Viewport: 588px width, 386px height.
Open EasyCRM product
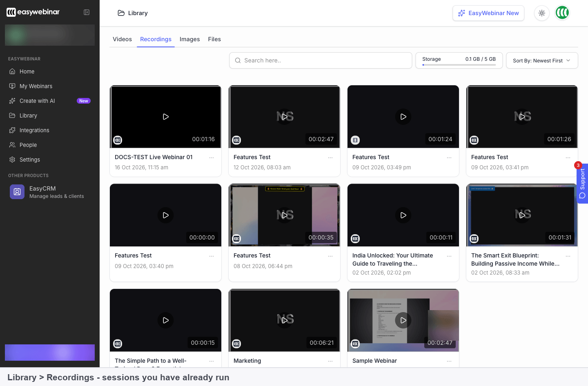tap(50, 192)
